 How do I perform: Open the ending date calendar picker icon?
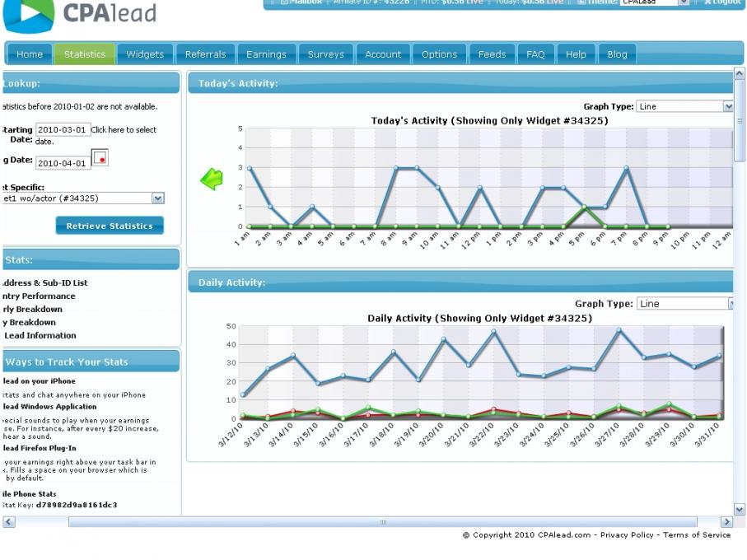(x=100, y=157)
